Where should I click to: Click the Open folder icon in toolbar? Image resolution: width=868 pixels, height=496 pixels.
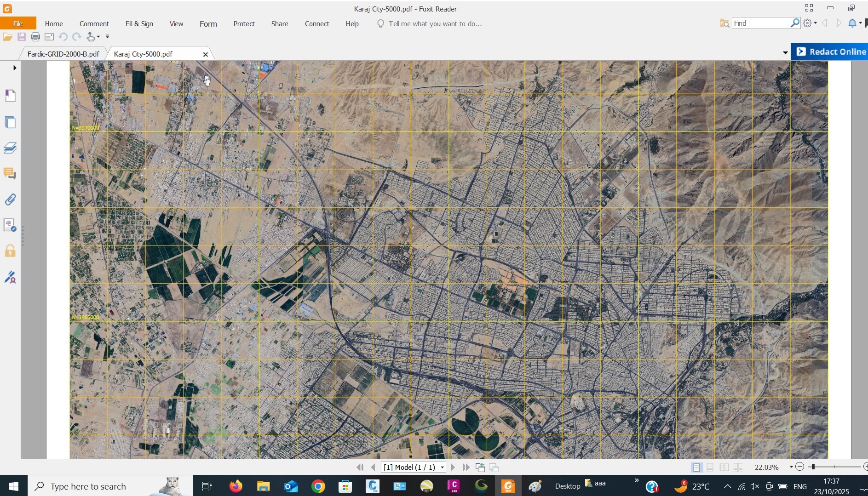7,37
